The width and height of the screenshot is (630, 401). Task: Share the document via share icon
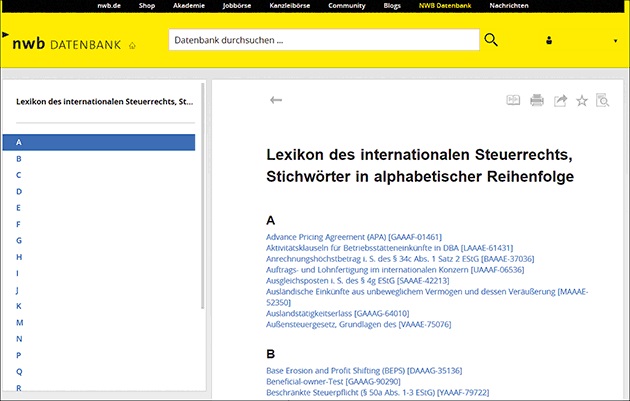tap(560, 100)
